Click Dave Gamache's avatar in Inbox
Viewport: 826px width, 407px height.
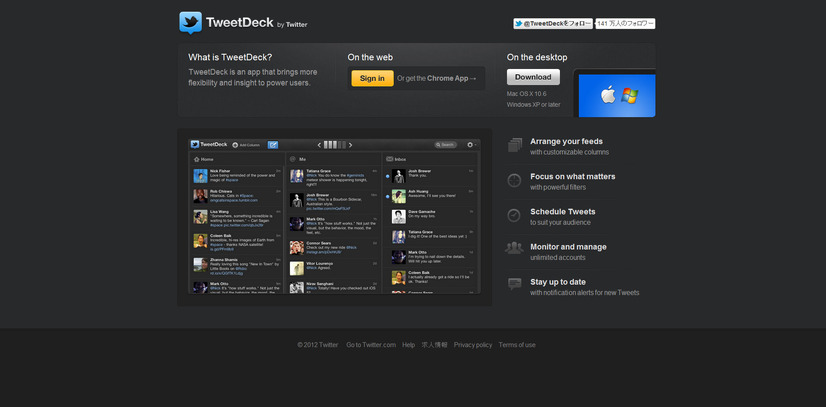[399, 216]
